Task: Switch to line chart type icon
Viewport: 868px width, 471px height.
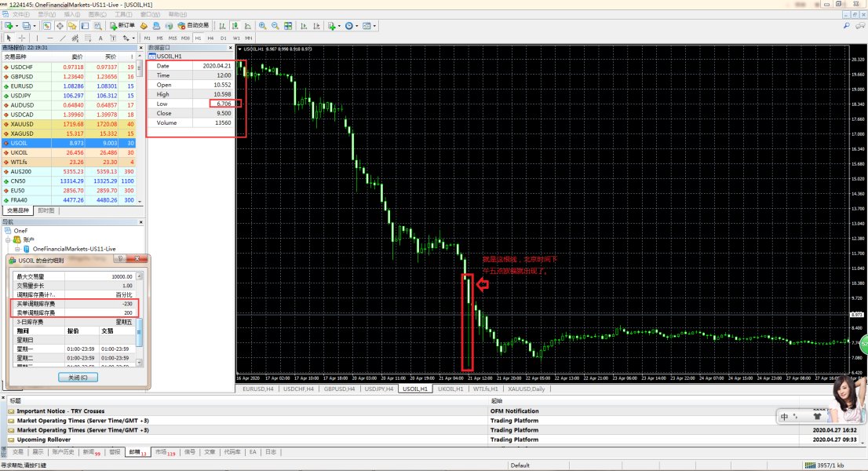Action: click(x=247, y=25)
